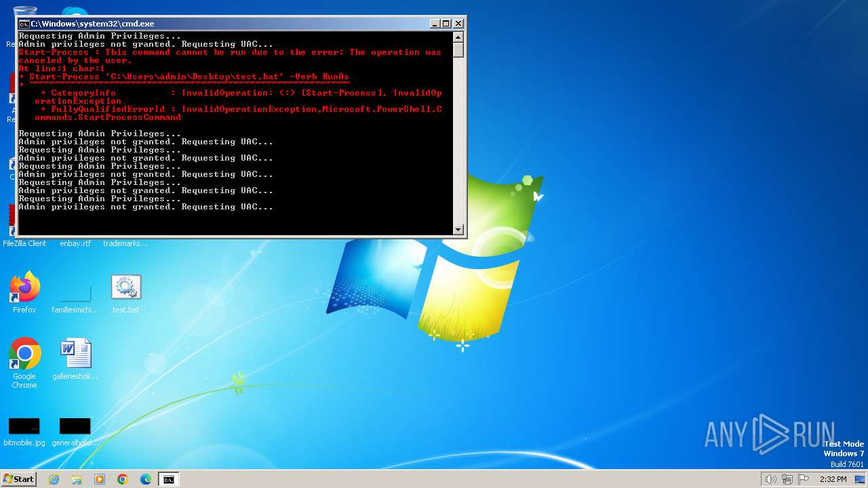Click the Show desktop button
Image resolution: width=868 pixels, height=488 pixels.
pos(860,479)
